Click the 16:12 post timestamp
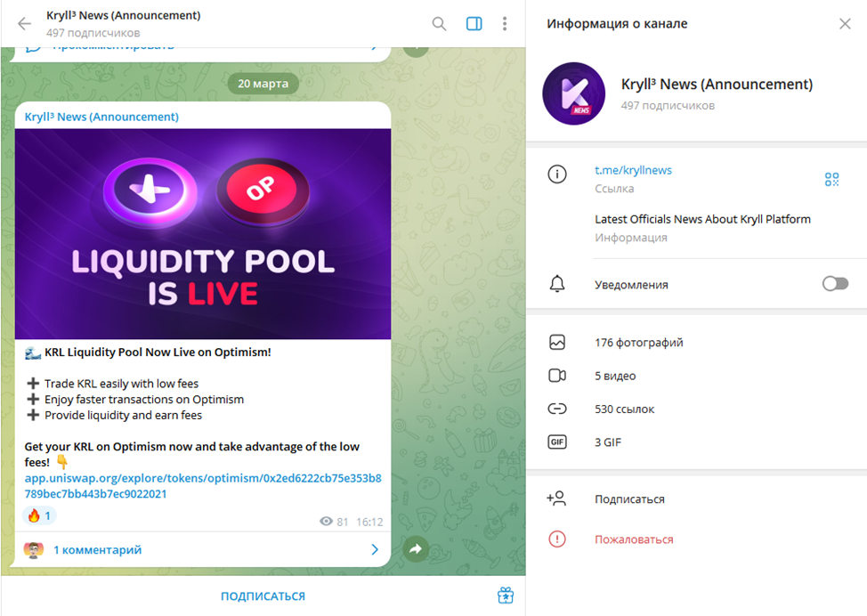 369,522
